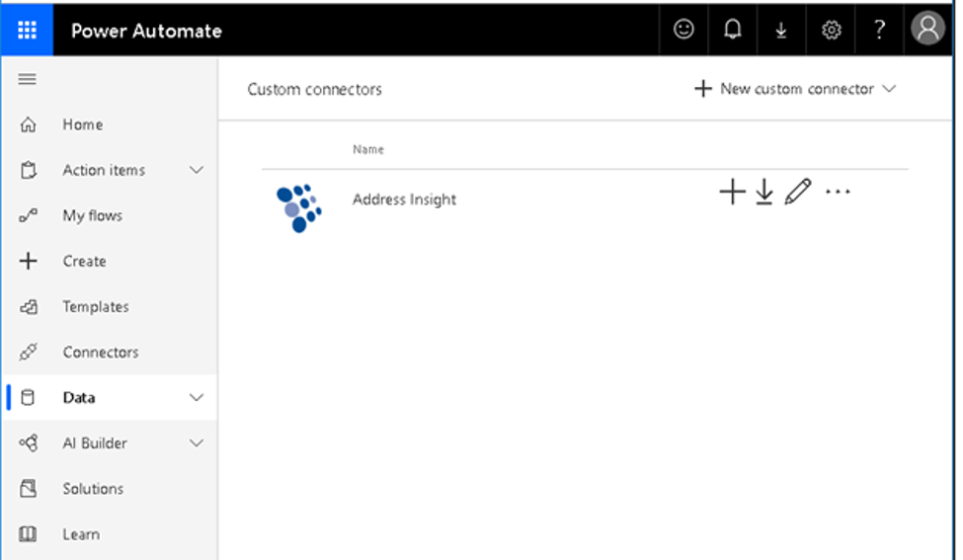Collapse the Data section chevron
The image size is (963, 560).
tap(197, 397)
